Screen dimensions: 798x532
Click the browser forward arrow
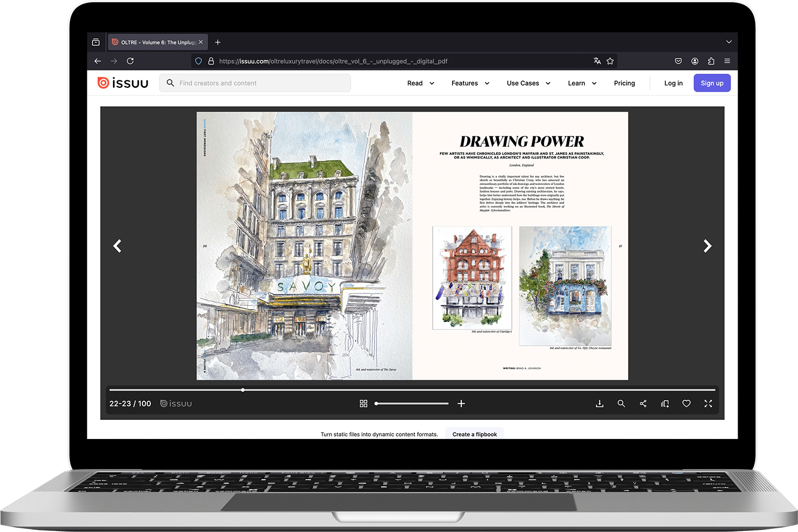[114, 61]
